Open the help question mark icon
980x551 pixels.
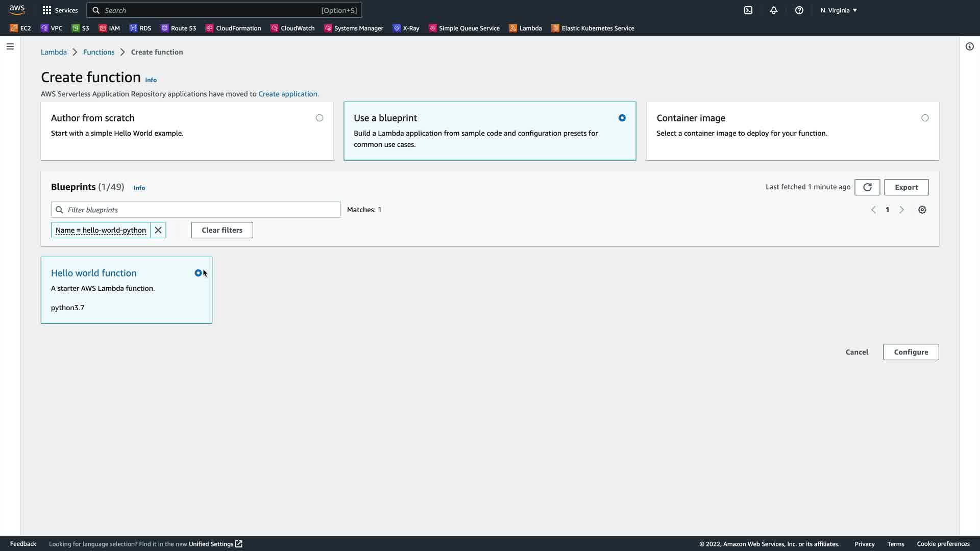point(799,10)
